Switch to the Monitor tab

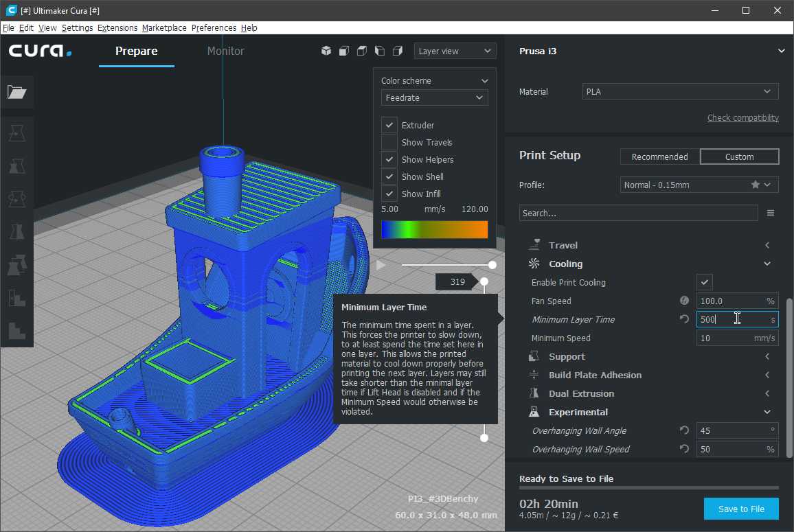(x=225, y=51)
